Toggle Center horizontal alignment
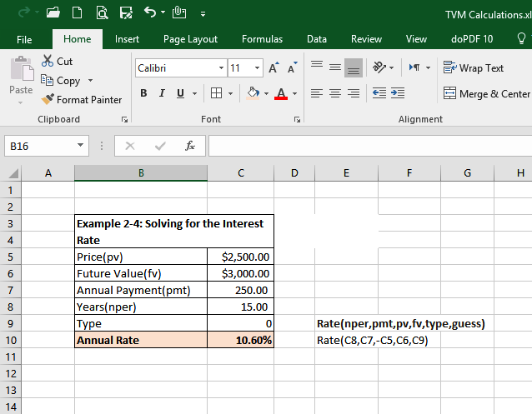This screenshot has height=414, width=532. click(335, 93)
